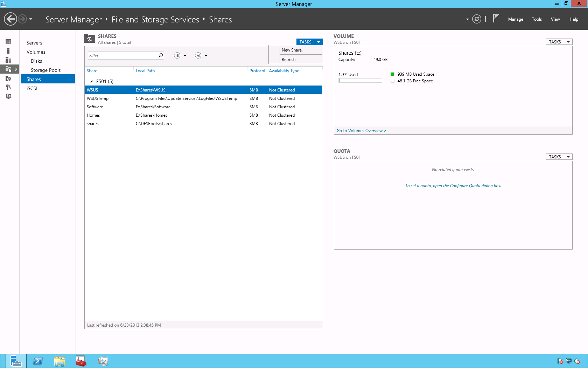This screenshot has height=368, width=588.
Task: Sort by Protocol column header
Action: (257, 71)
